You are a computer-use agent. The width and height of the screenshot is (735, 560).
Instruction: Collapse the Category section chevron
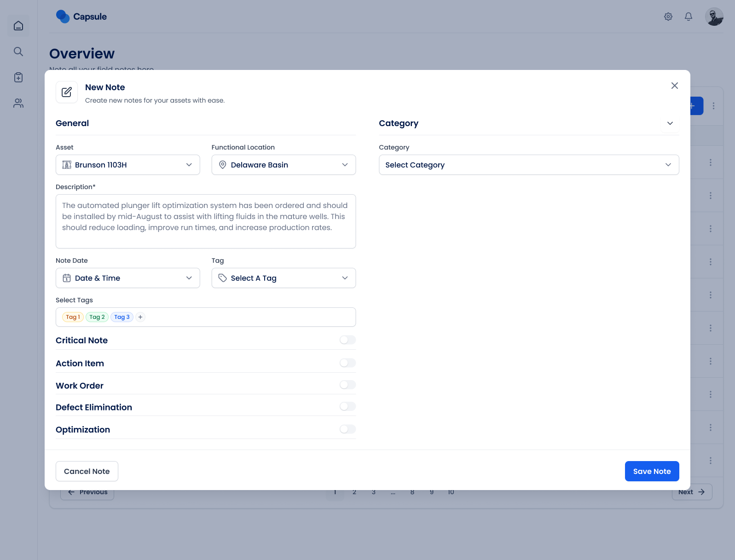click(x=670, y=123)
